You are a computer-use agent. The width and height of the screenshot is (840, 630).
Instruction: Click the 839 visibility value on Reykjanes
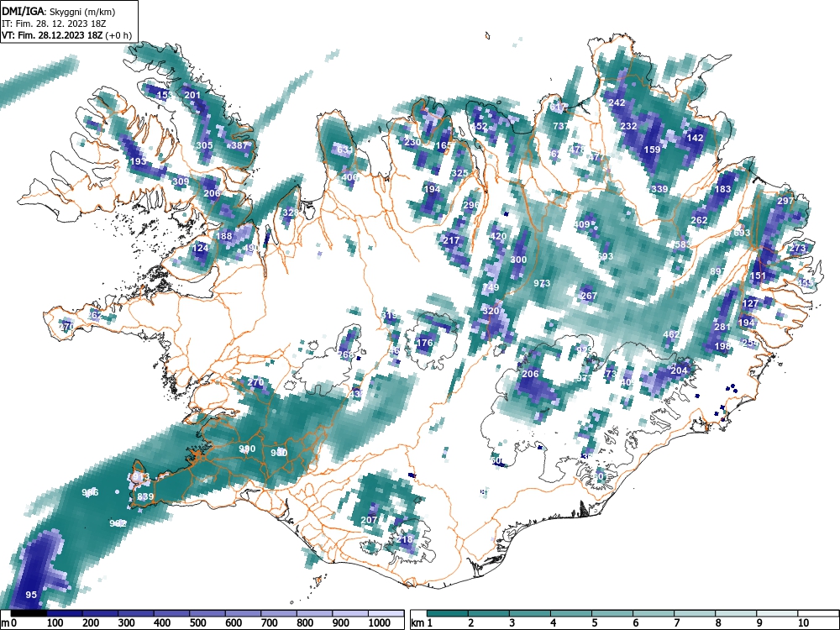pos(145,496)
